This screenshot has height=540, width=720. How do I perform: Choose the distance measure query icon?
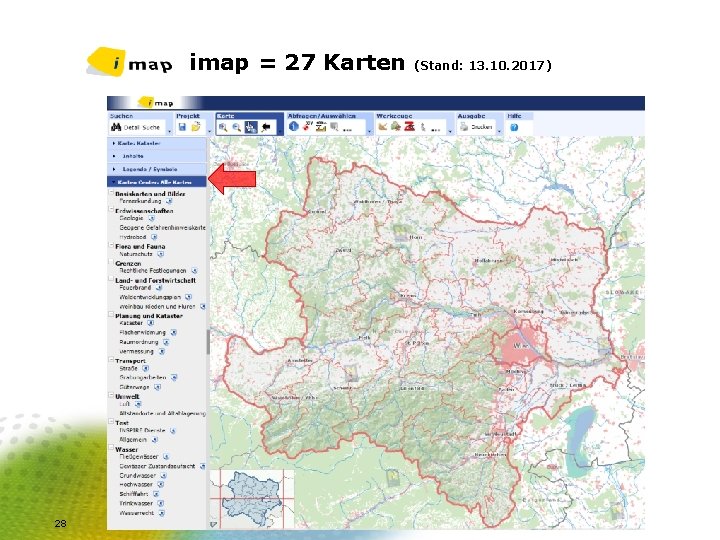321,126
